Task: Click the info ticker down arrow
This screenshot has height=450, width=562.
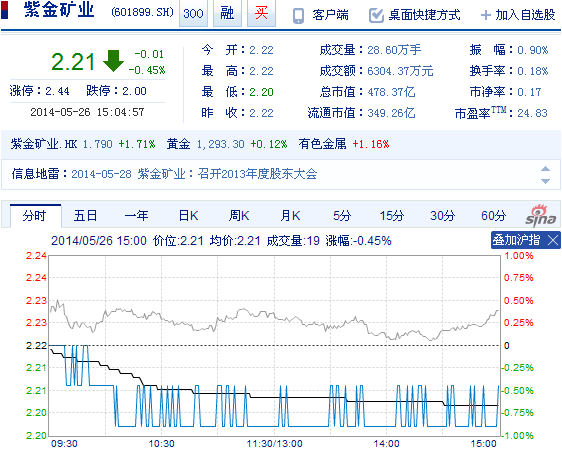Action: 545,181
